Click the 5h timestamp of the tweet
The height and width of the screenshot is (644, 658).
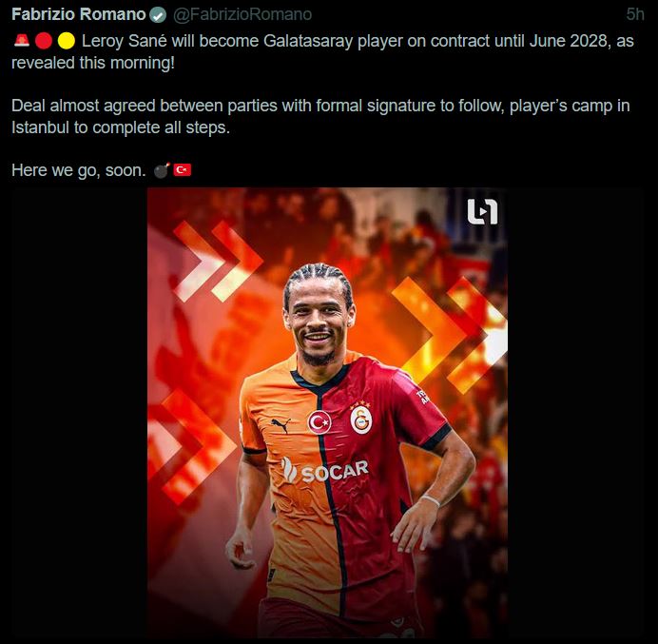(635, 14)
